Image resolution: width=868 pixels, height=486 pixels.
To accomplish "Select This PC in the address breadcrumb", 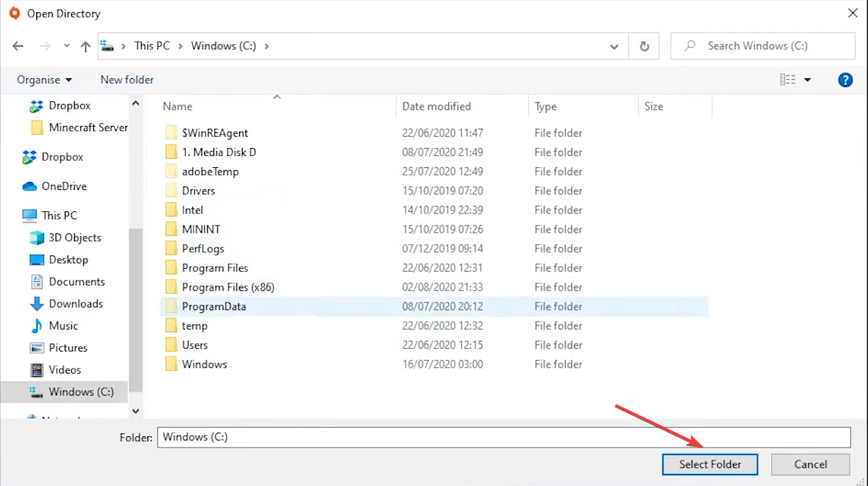I will click(152, 46).
